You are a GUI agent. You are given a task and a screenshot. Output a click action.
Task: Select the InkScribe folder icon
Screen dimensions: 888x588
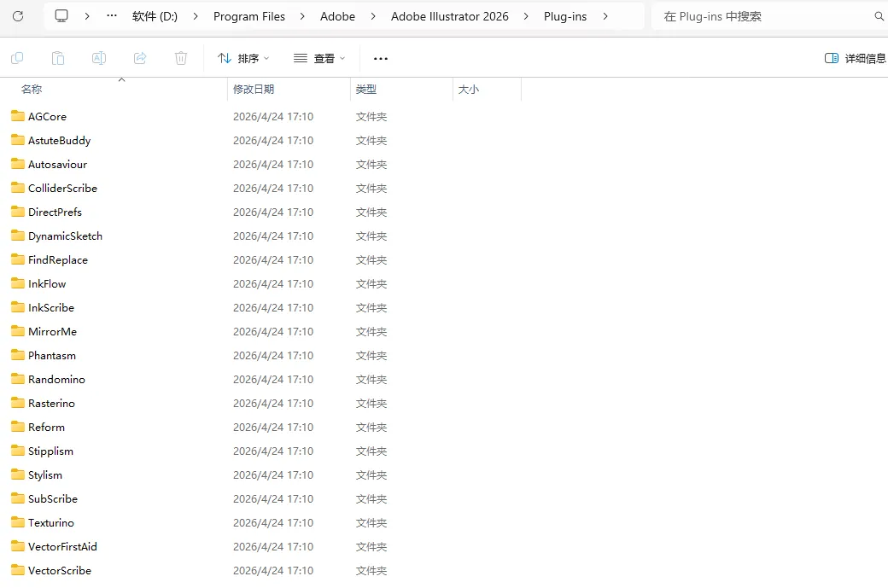tap(18, 307)
